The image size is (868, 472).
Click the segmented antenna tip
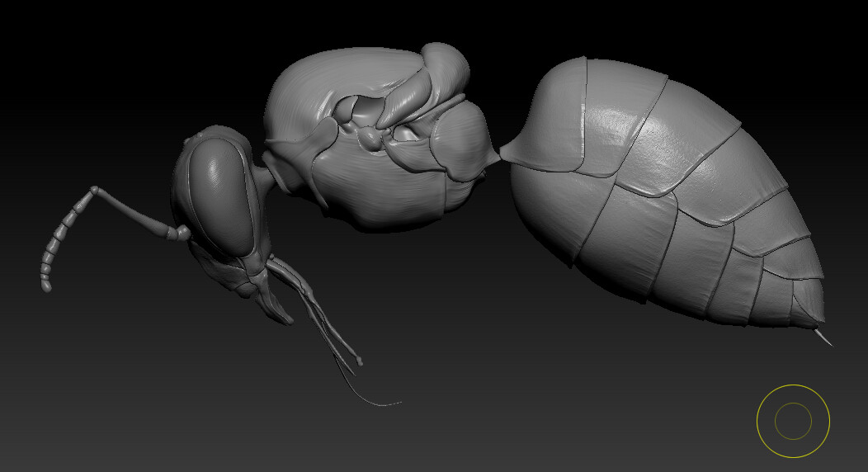coord(46,286)
